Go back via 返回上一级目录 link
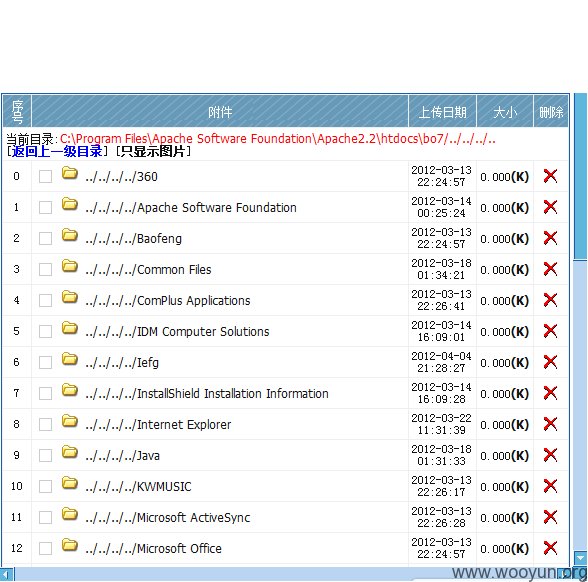This screenshot has height=582, width=588. pos(57,151)
